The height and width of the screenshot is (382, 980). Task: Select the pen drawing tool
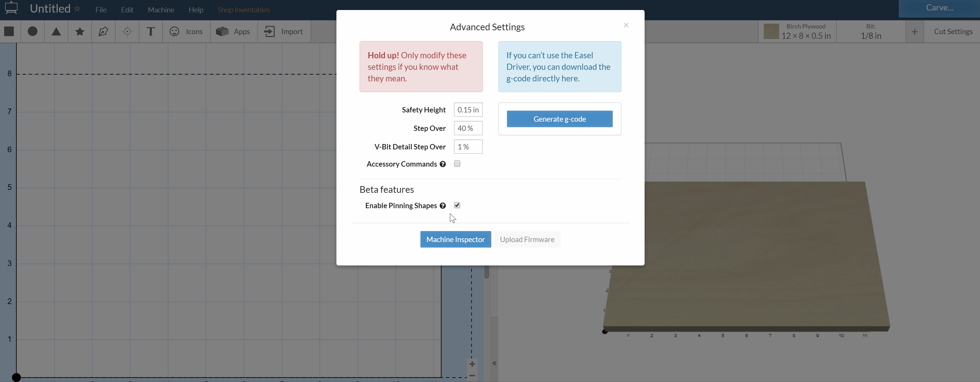point(103,32)
